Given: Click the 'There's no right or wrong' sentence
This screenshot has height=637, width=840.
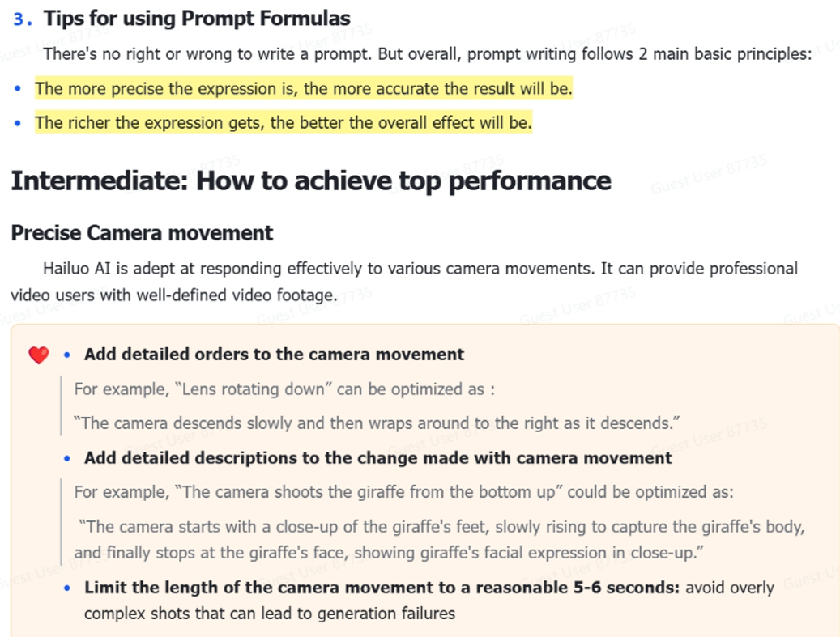Looking at the screenshot, I should click(428, 54).
